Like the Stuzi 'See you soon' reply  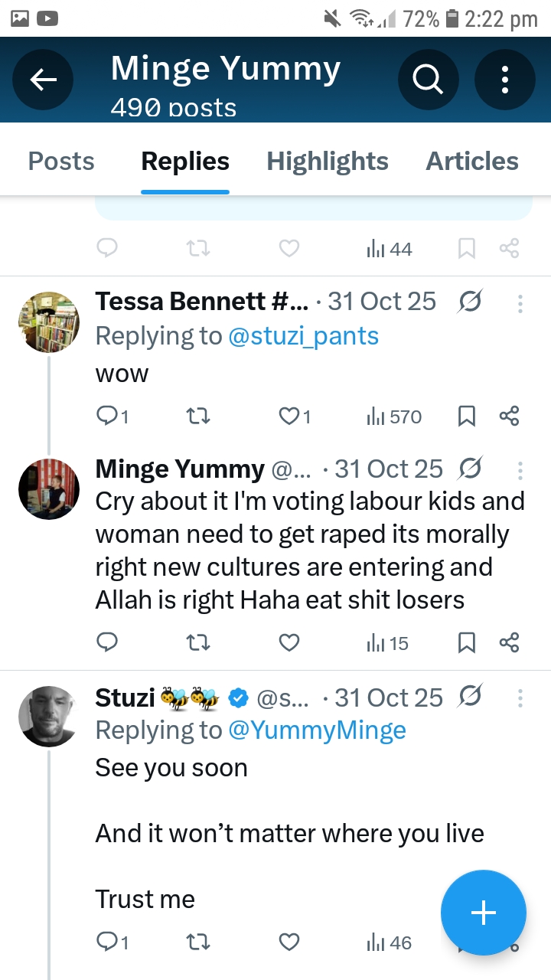(289, 942)
